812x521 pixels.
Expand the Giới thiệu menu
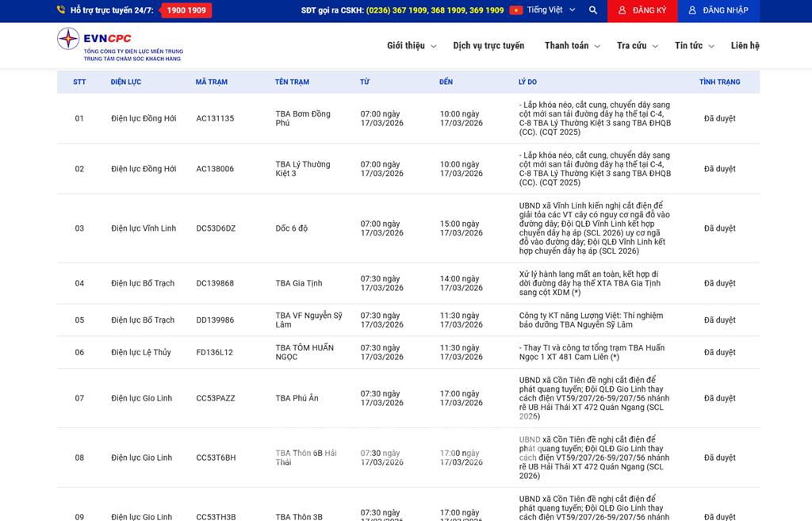(411, 46)
